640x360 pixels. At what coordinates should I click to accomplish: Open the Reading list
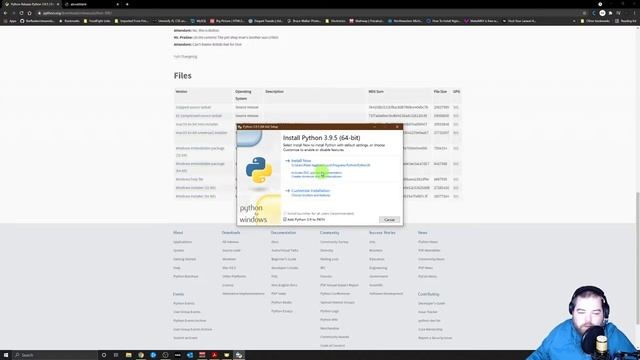pyautogui.click(x=625, y=21)
